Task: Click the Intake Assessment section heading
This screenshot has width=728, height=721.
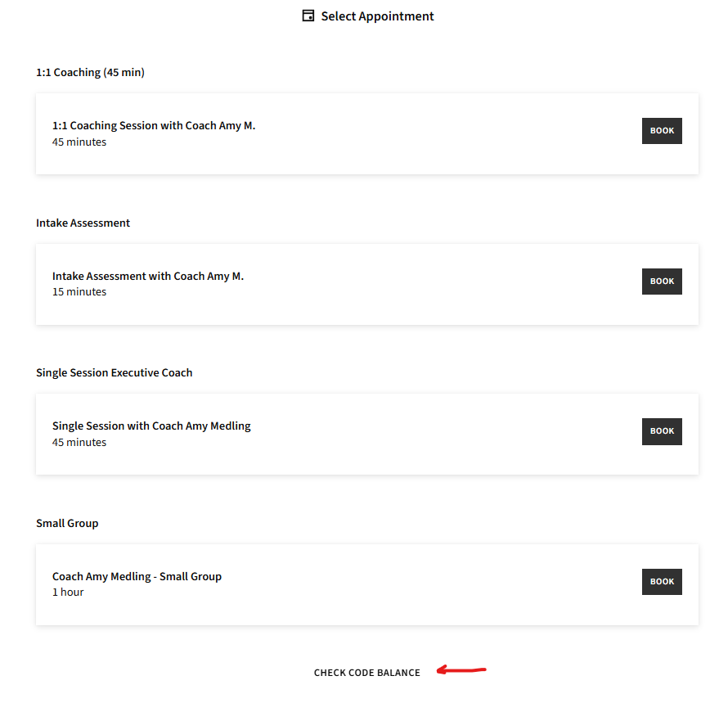Action: 83,223
